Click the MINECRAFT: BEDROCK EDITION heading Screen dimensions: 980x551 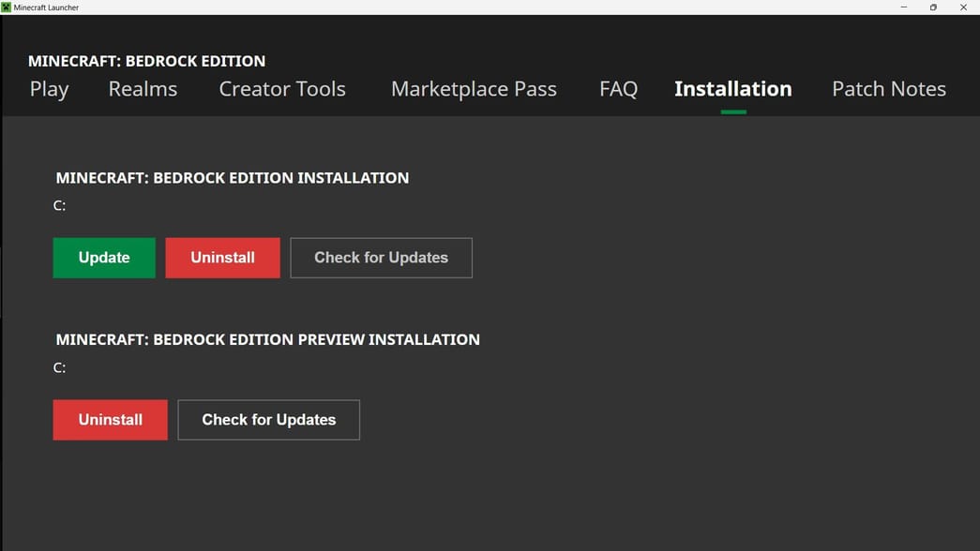(x=146, y=60)
